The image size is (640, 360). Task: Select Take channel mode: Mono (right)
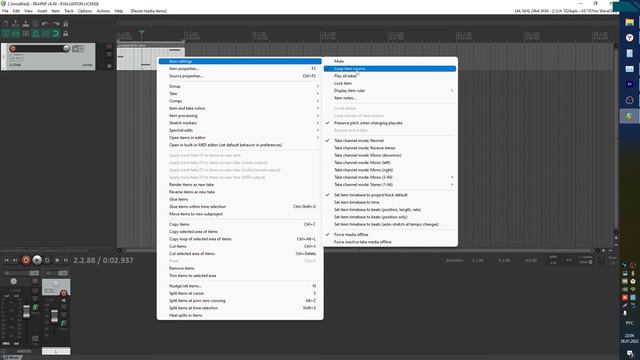coord(390,170)
